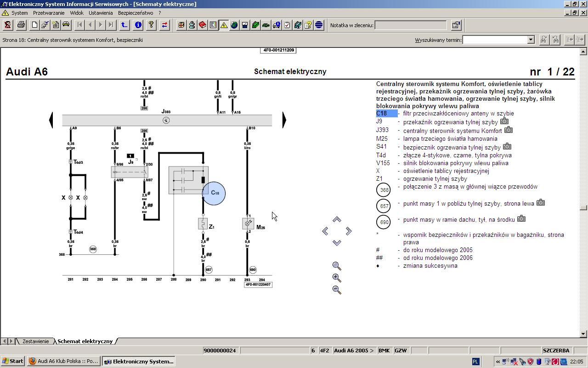Open the Wyszukiwany termin dropdown arrow
The width and height of the screenshot is (588, 368).
[x=531, y=40]
